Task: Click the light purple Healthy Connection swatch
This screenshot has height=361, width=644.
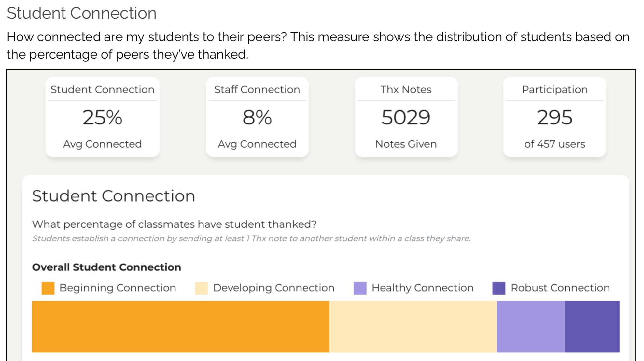Action: point(360,288)
